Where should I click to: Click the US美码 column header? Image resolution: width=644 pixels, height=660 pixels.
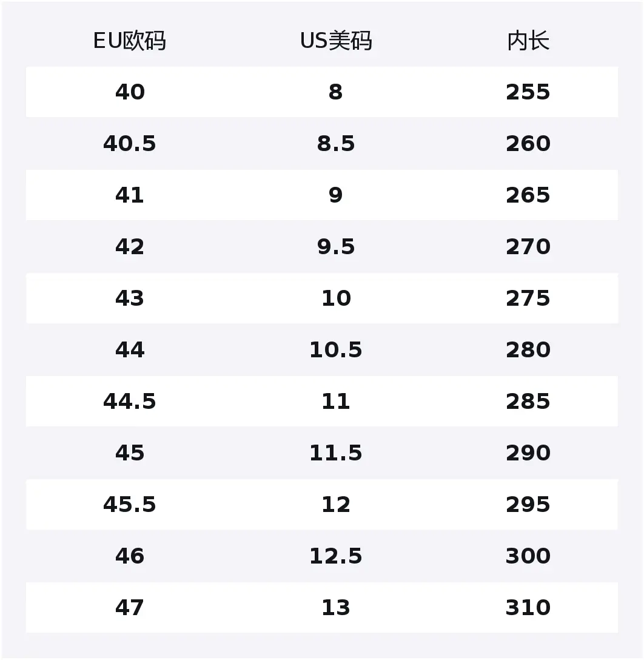click(336, 41)
